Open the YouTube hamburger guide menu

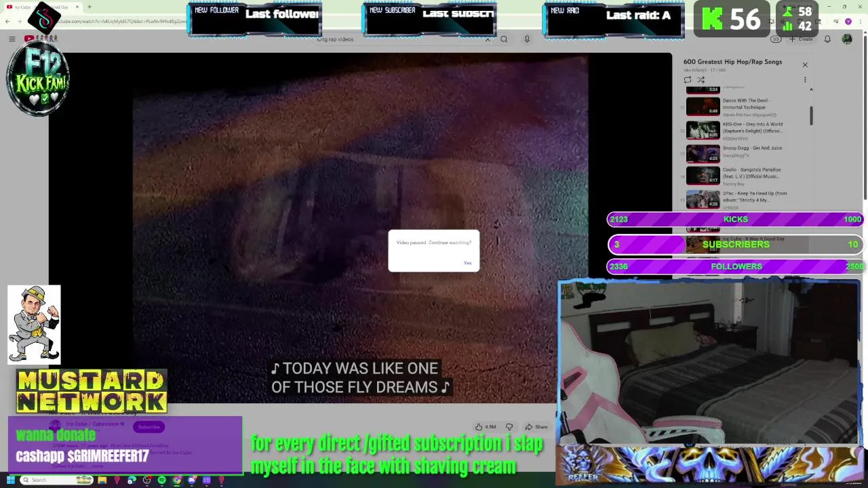[x=12, y=39]
